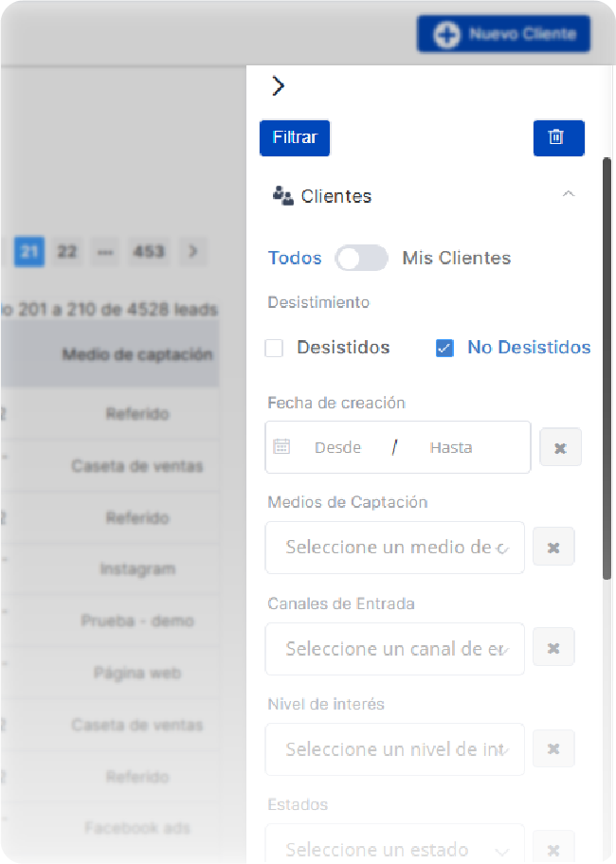Viewport: 616px width, 864px height.
Task: Clear the Medios de Captación selection
Action: coord(553,548)
